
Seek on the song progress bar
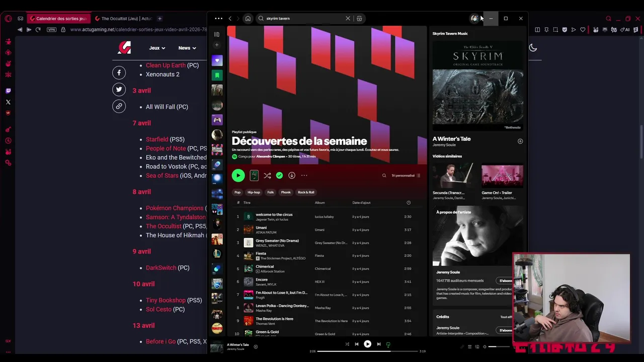click(367, 351)
